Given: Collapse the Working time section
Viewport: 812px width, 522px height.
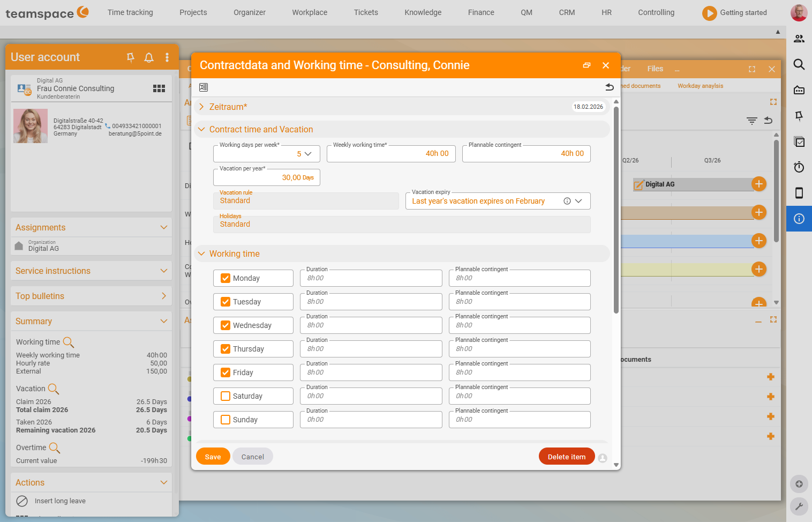Looking at the screenshot, I should click(201, 253).
